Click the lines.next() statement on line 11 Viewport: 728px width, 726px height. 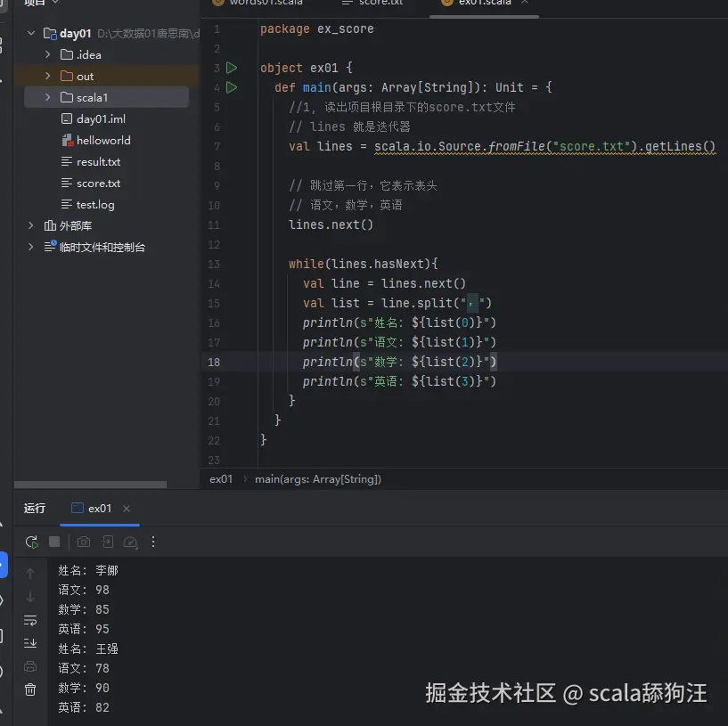331,224
